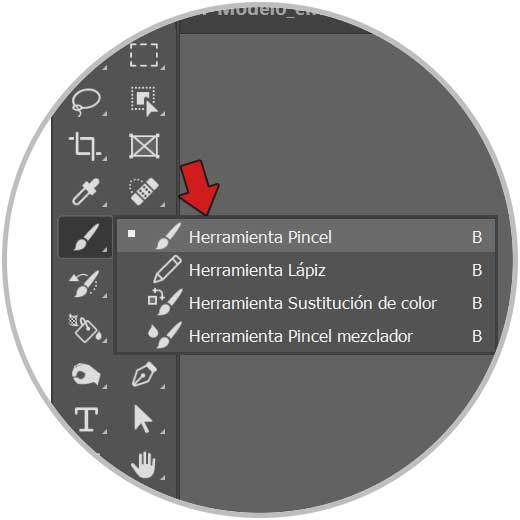Screen dimensions: 520x520
Task: Select the Hand tool
Action: coord(143,465)
